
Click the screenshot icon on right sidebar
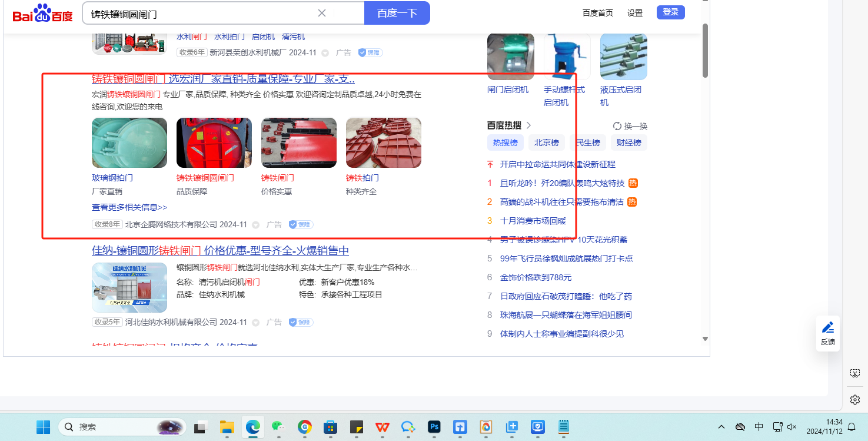[855, 373]
